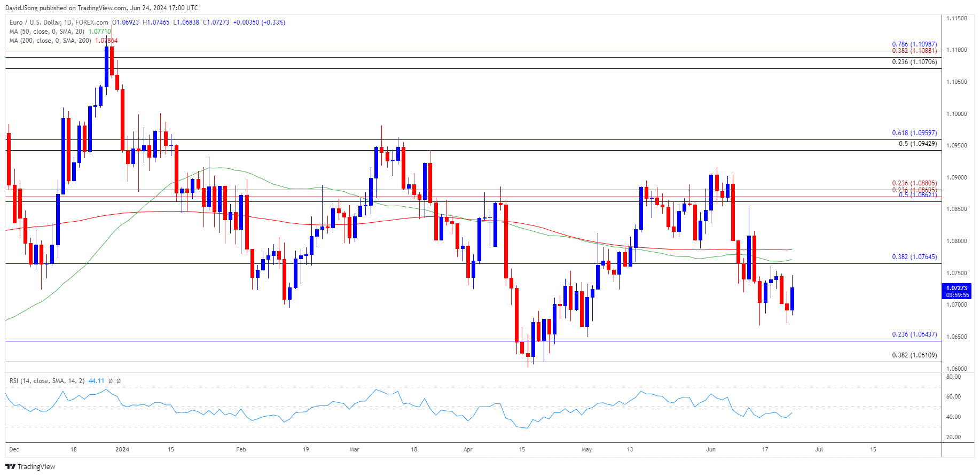Click the Jun date axis label
Viewport: 980px width, 476px height.
coord(711,449)
